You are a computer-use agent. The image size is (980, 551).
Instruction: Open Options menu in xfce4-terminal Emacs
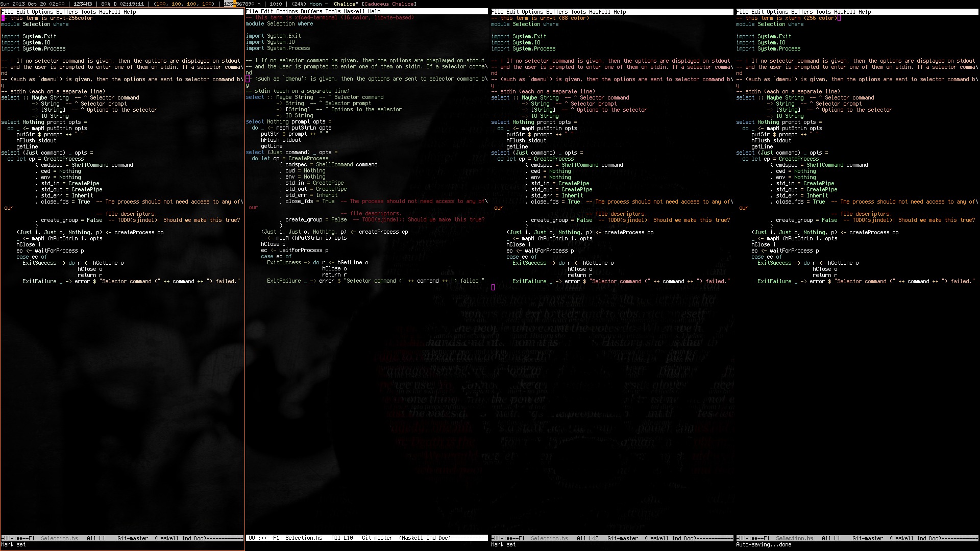tap(287, 11)
